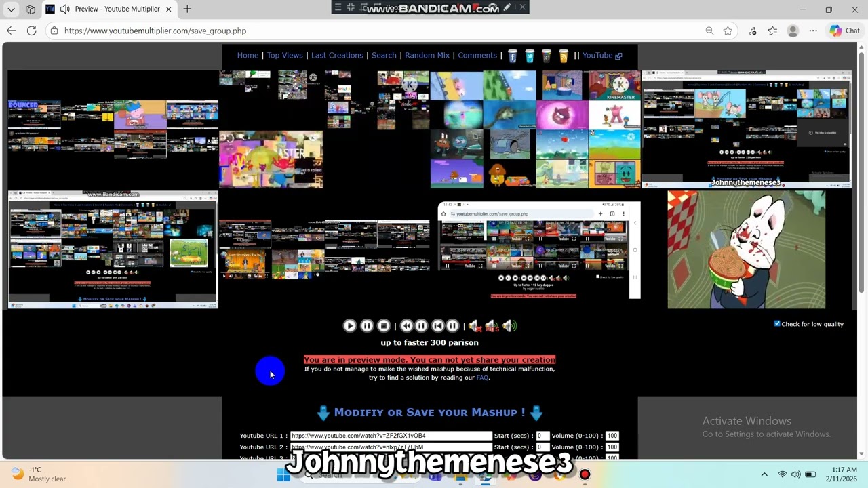Share on Twitter cup icon
Viewport: 868px width, 488px height.
click(x=530, y=56)
